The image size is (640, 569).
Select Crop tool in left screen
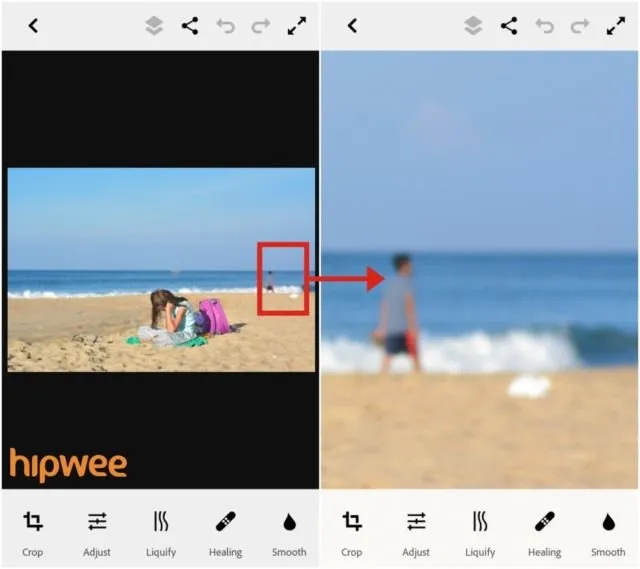33,533
